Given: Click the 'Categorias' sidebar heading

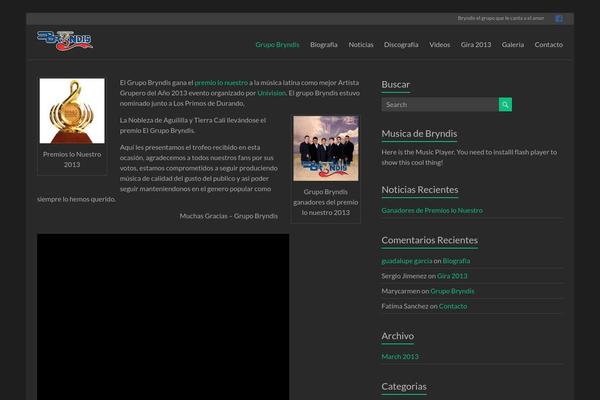Looking at the screenshot, I should point(404,387).
